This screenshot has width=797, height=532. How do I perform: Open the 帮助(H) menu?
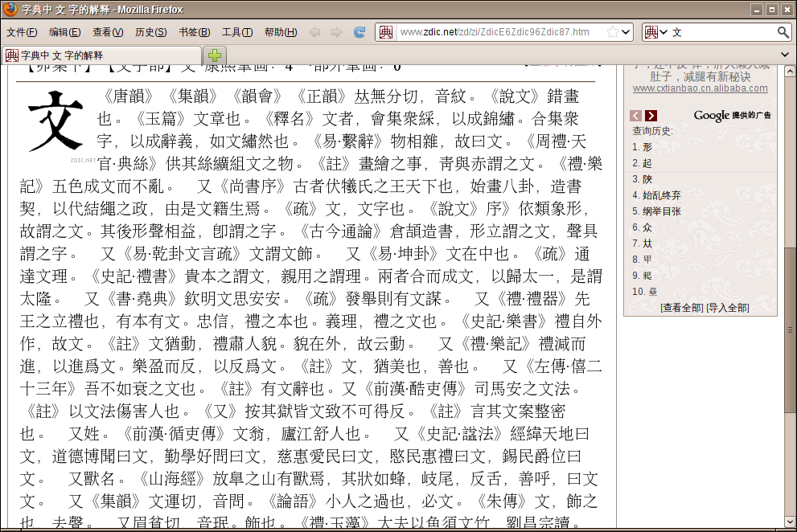(x=281, y=32)
